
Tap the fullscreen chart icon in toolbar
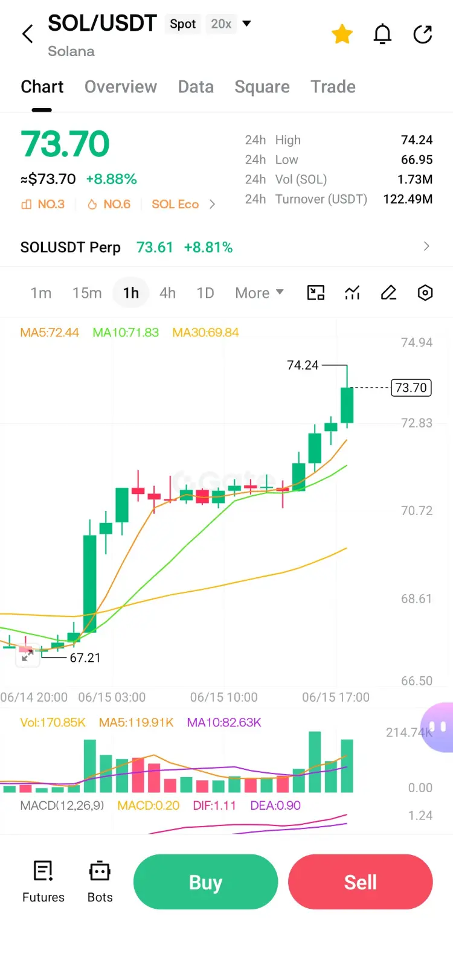316,293
